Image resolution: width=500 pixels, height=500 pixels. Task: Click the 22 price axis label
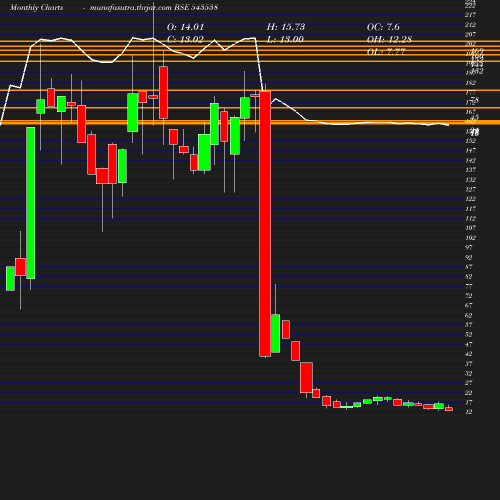pyautogui.click(x=469, y=393)
